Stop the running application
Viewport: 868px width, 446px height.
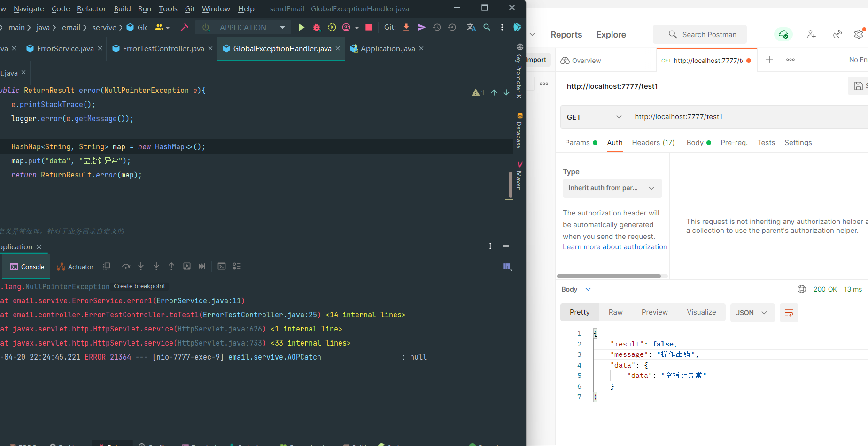(369, 28)
